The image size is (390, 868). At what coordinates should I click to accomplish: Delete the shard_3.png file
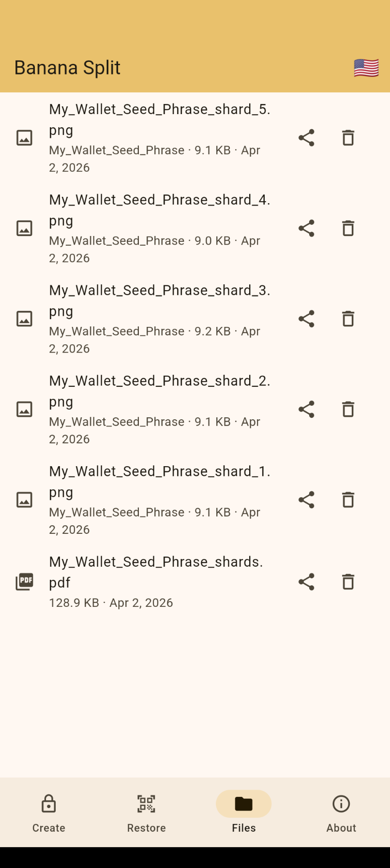point(348,319)
